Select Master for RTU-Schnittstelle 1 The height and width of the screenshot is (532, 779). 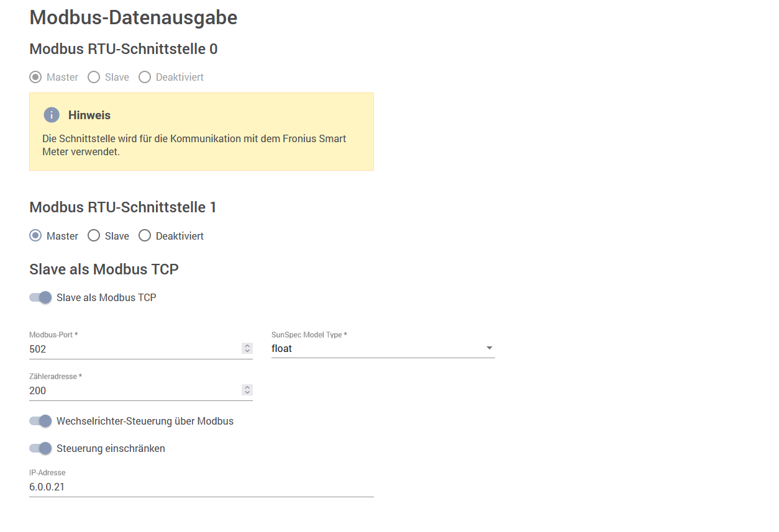[36, 236]
